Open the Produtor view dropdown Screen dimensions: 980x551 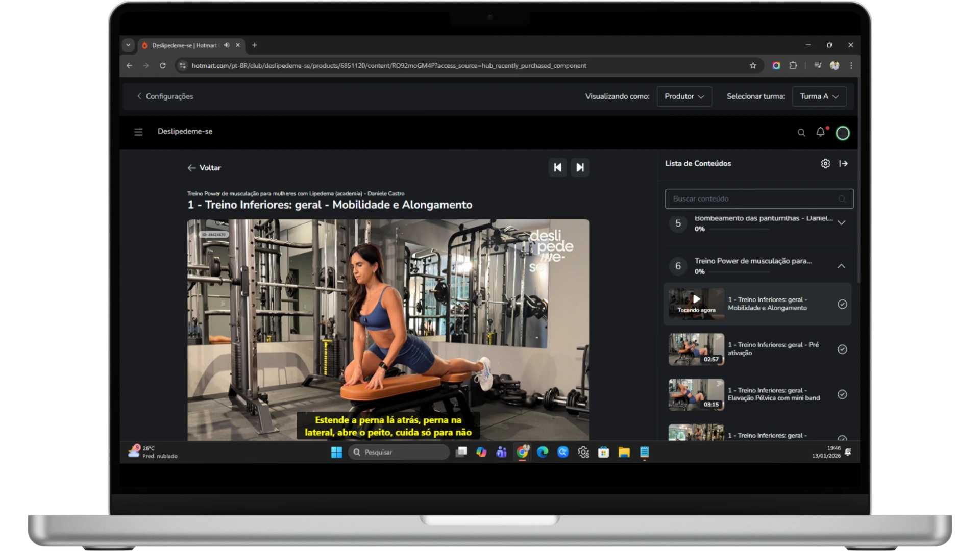coord(684,96)
